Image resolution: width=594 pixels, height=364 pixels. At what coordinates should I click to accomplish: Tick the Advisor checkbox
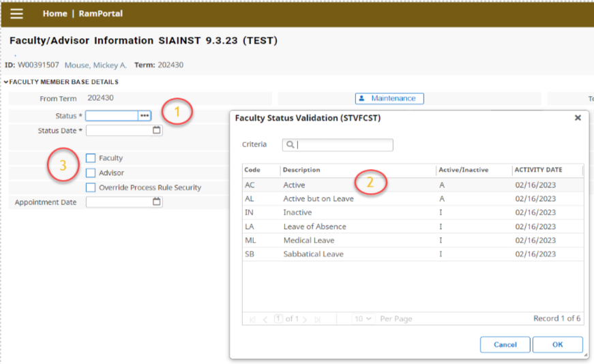click(91, 172)
